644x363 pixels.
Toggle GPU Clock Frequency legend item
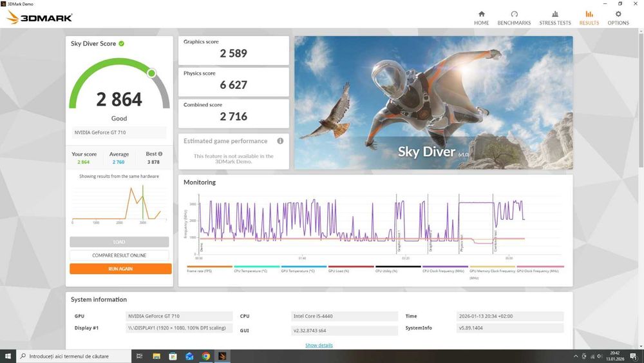(540, 270)
